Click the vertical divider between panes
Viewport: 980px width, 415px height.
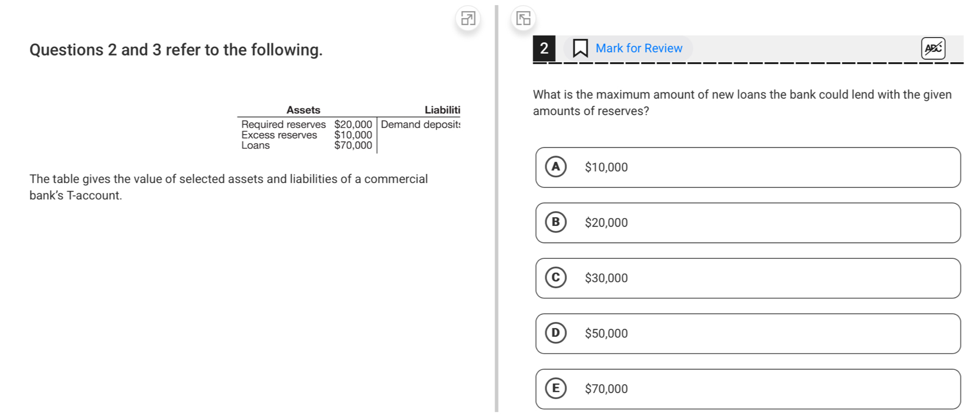coord(496,205)
